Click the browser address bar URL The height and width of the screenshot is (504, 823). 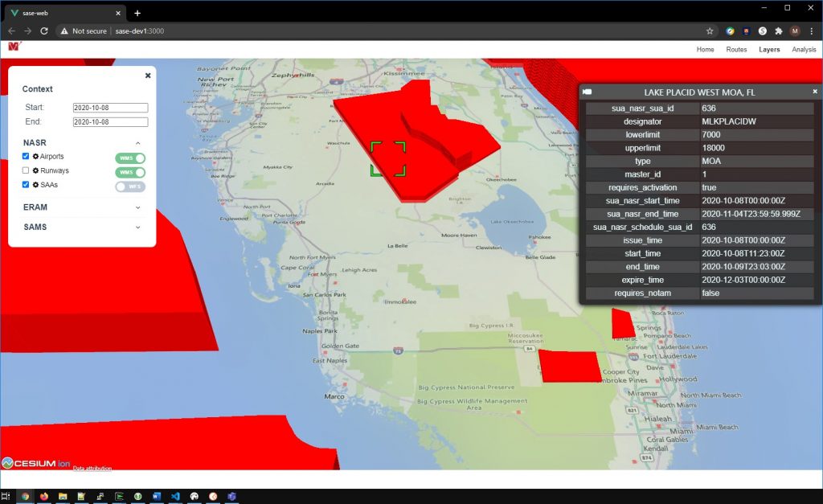(x=140, y=31)
